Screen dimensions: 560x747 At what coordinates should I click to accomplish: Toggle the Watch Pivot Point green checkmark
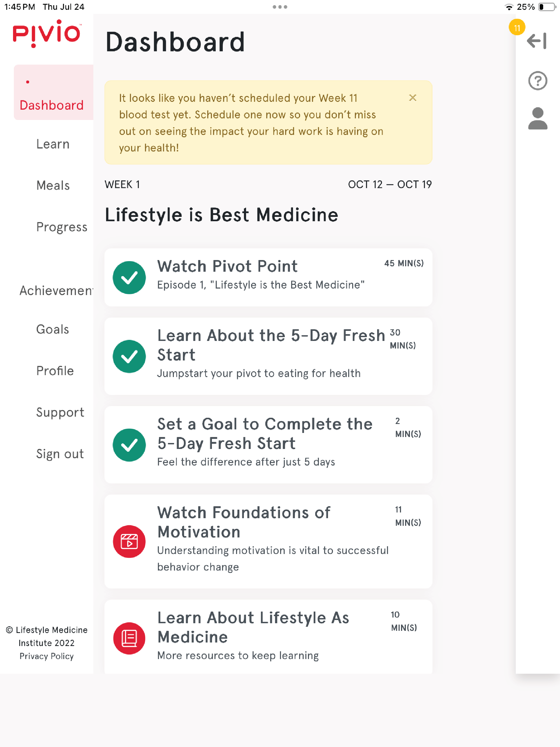point(129,278)
